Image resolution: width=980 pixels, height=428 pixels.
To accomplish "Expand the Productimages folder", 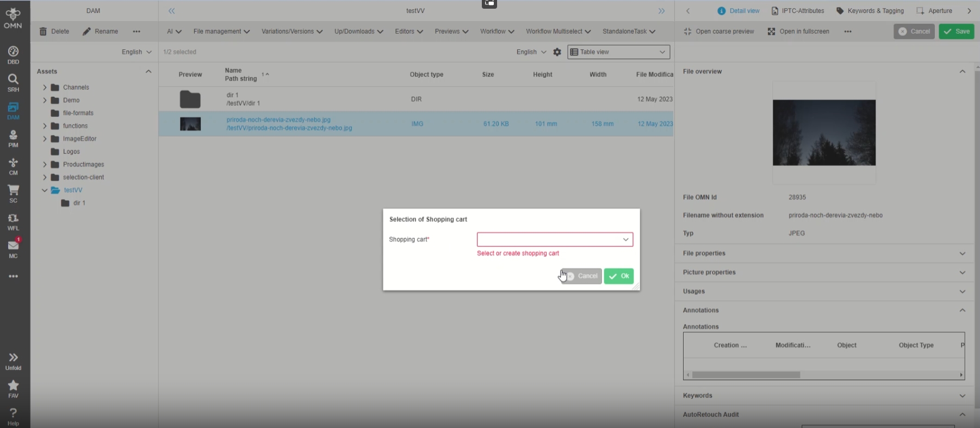I will tap(45, 165).
